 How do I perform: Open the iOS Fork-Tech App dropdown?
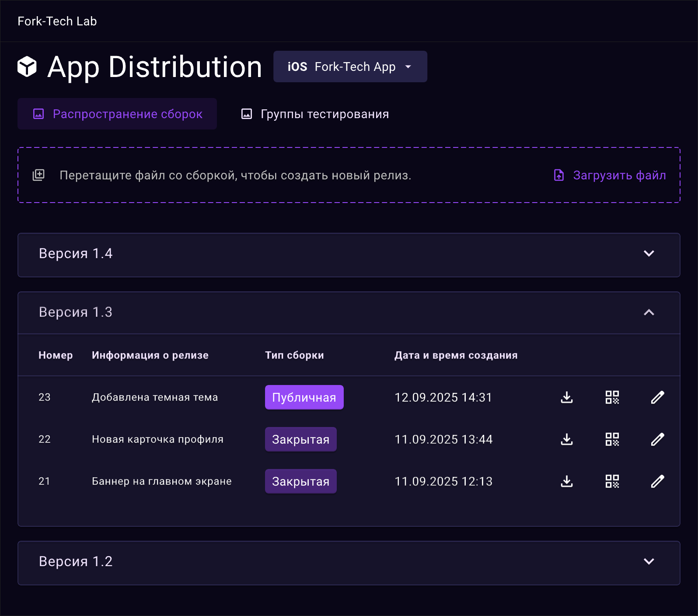(x=350, y=66)
